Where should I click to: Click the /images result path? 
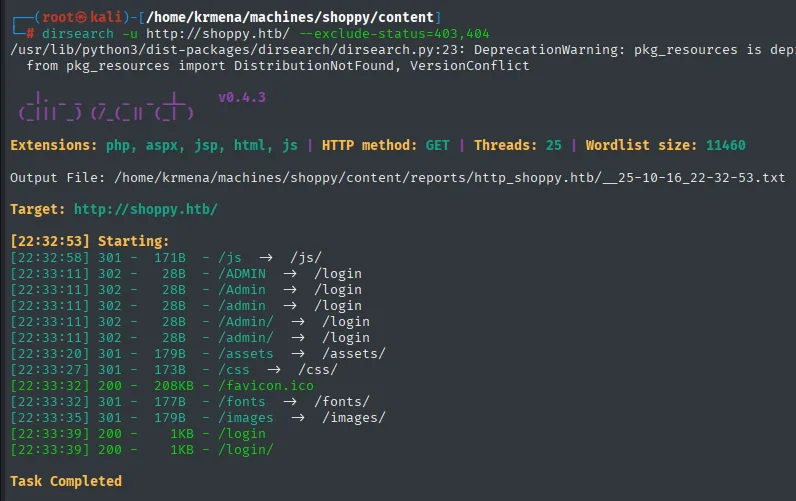point(246,418)
